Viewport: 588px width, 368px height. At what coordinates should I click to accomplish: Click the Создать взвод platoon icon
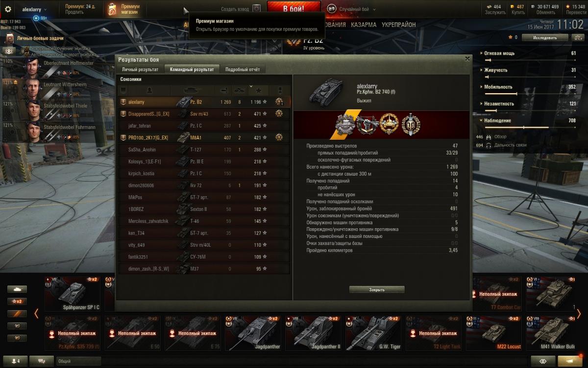point(256,9)
